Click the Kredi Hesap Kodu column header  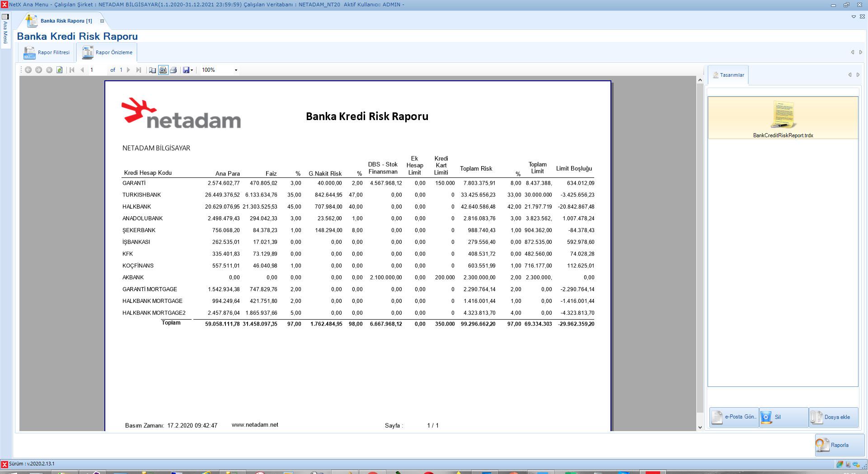(x=148, y=173)
